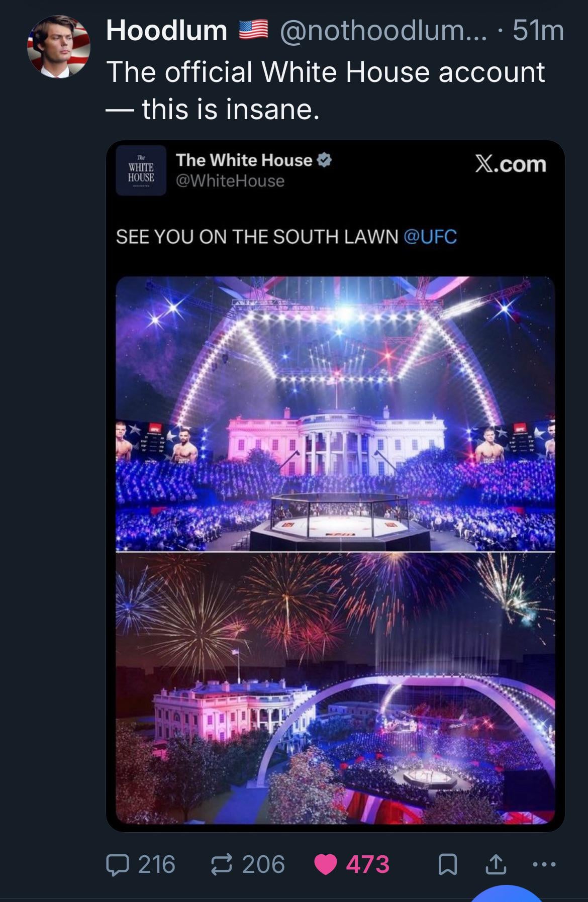View the octagon arena render image

[x=335, y=414]
